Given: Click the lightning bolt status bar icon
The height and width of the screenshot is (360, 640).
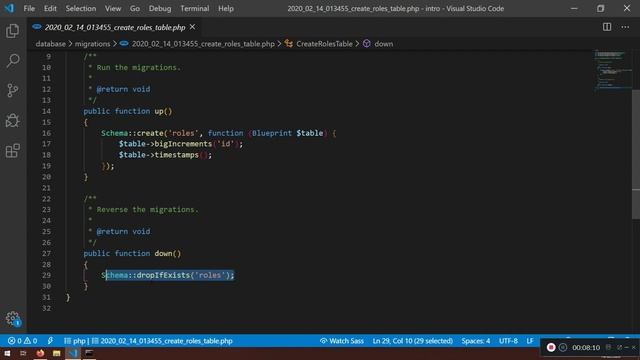Looking at the screenshot, I should pos(50,341).
